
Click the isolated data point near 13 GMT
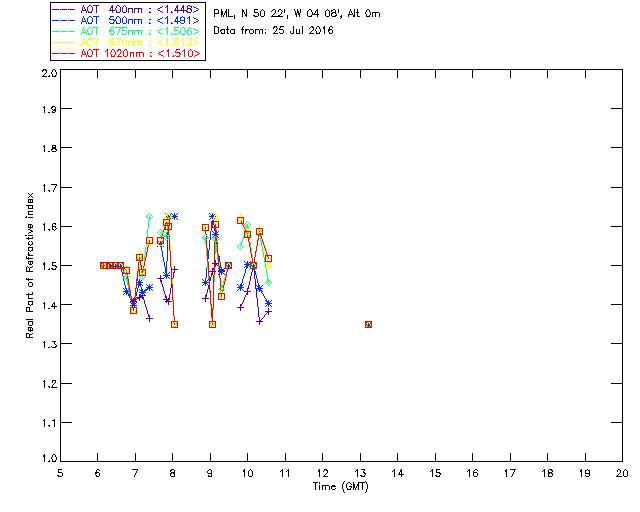(368, 324)
